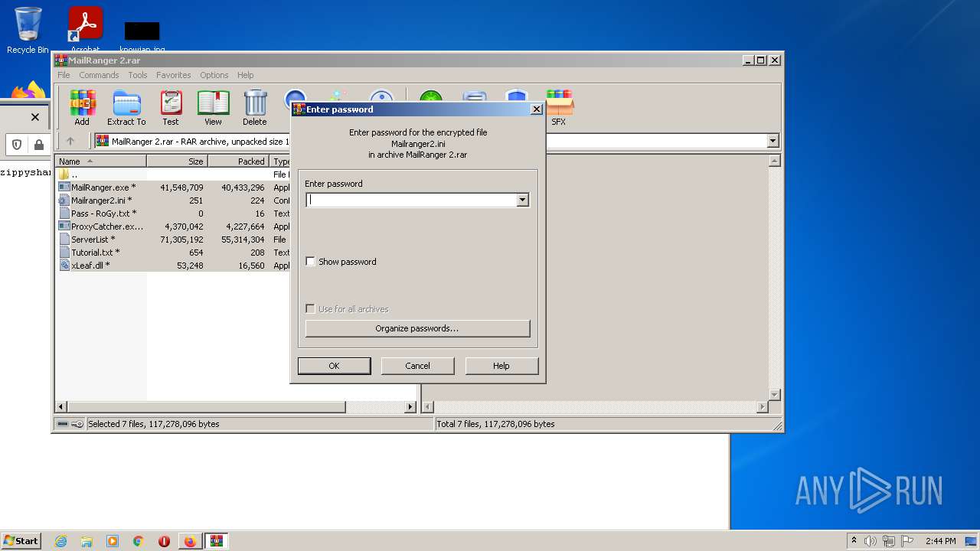Sort file list by Name column
980x551 pixels.
tap(101, 161)
